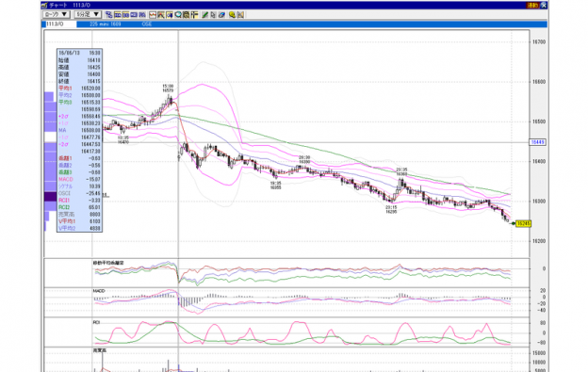Select the 225 mini 1609 contract label
This screenshot has height=372, width=588.
point(106,24)
